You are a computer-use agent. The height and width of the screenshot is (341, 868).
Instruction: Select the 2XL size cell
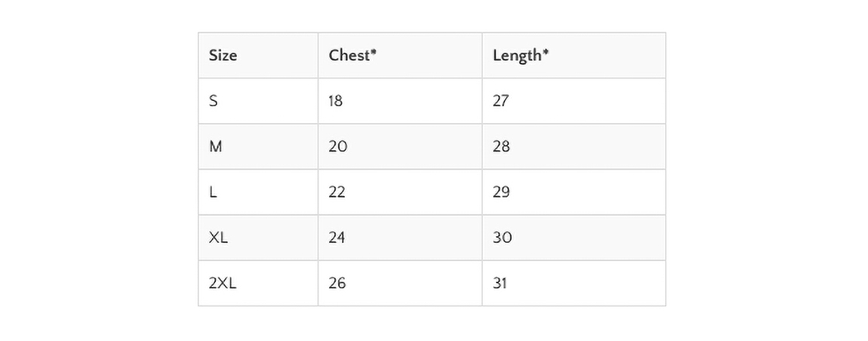tap(258, 283)
